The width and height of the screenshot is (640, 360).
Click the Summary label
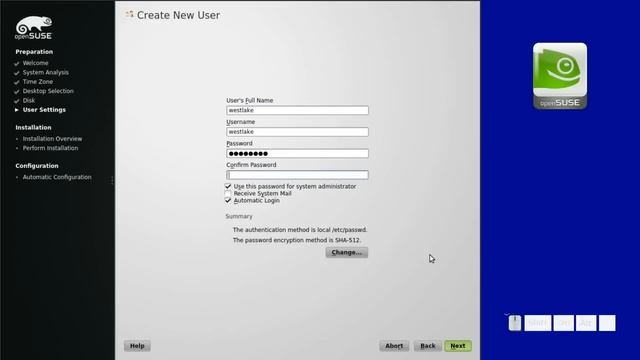239,216
